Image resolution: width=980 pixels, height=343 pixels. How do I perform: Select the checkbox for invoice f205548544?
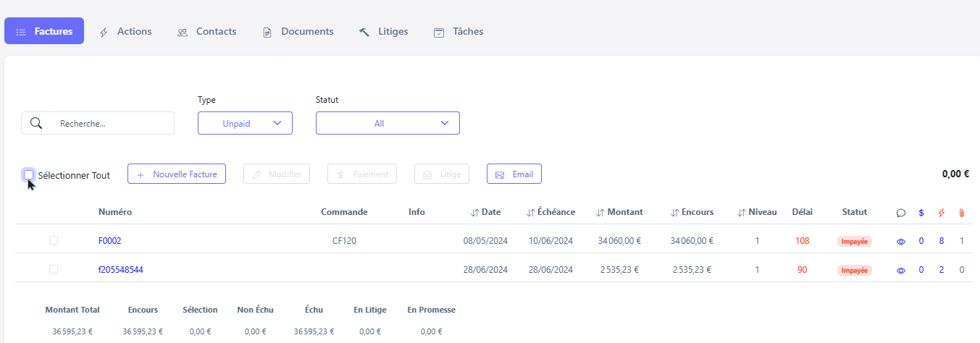point(54,269)
